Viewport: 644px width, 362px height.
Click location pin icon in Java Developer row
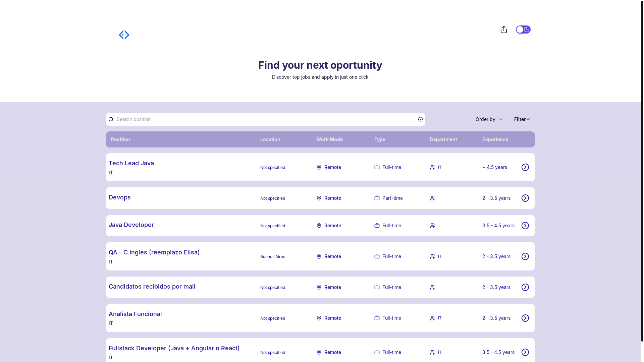[x=319, y=226]
